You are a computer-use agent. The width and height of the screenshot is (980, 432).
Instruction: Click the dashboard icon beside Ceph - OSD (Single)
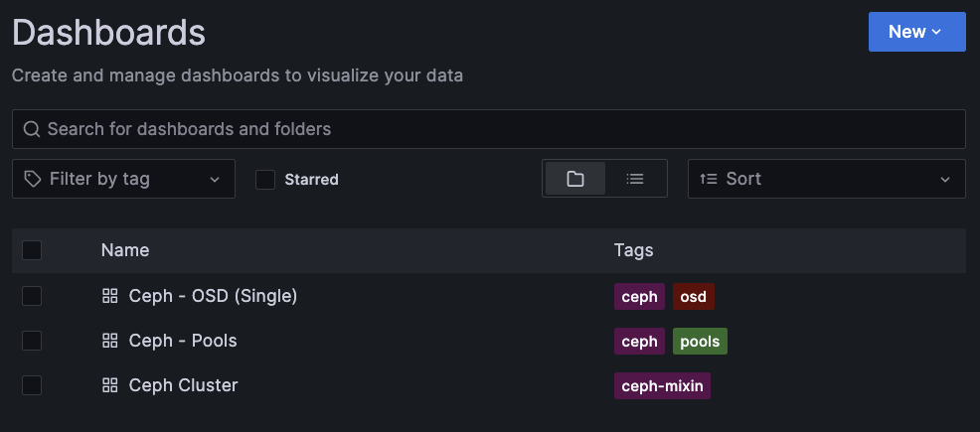[110, 296]
